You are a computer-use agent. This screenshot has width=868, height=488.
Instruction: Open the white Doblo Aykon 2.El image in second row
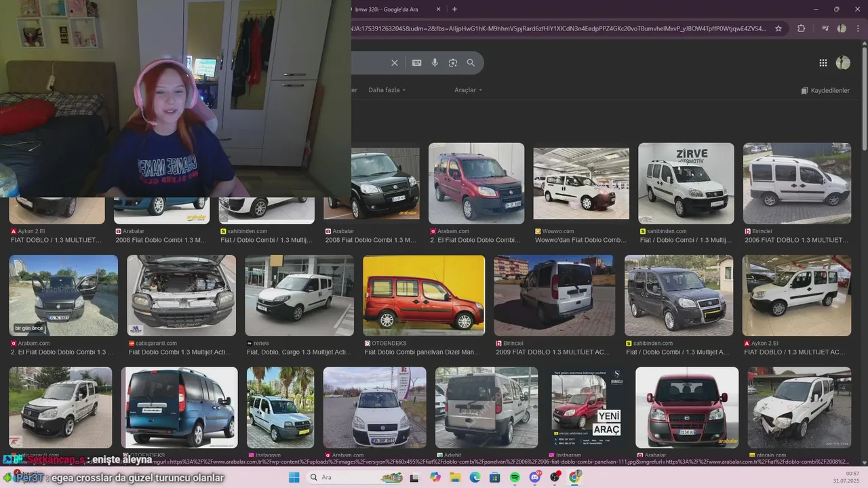(797, 296)
